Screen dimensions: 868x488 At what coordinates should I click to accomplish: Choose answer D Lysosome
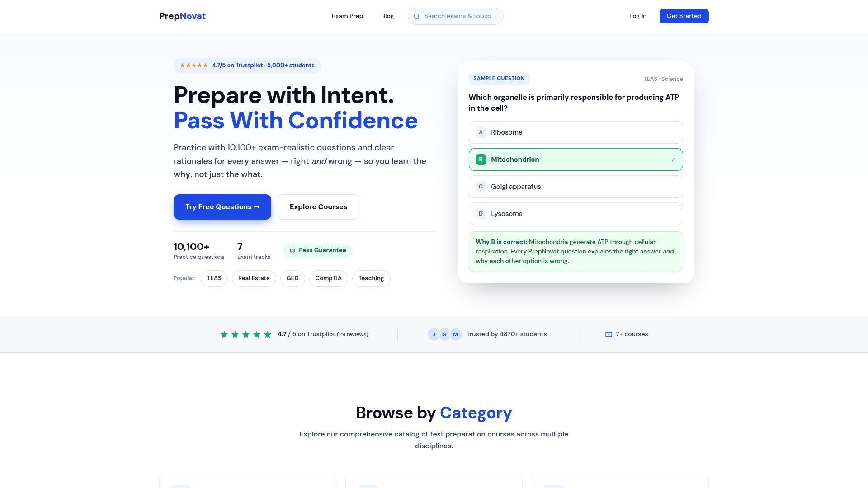pos(576,214)
